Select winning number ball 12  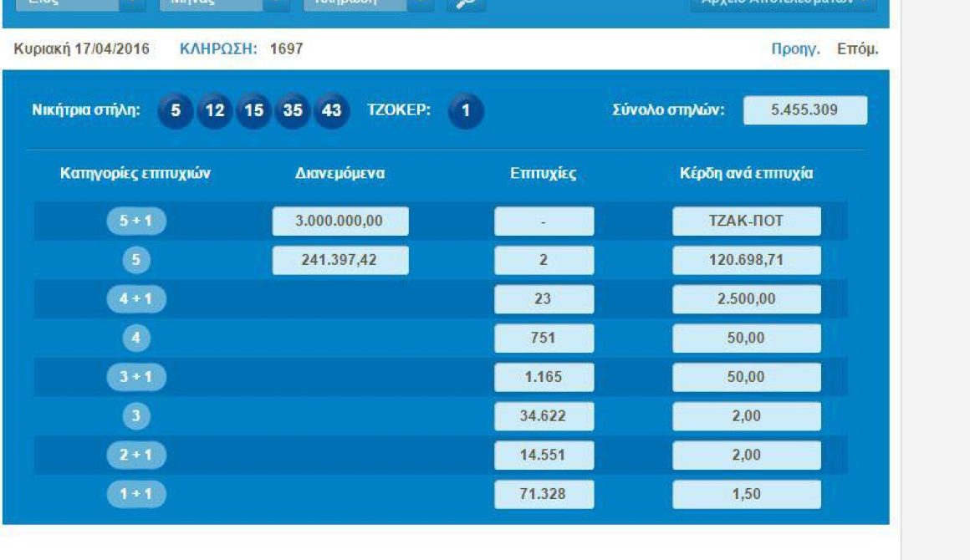pos(215,110)
